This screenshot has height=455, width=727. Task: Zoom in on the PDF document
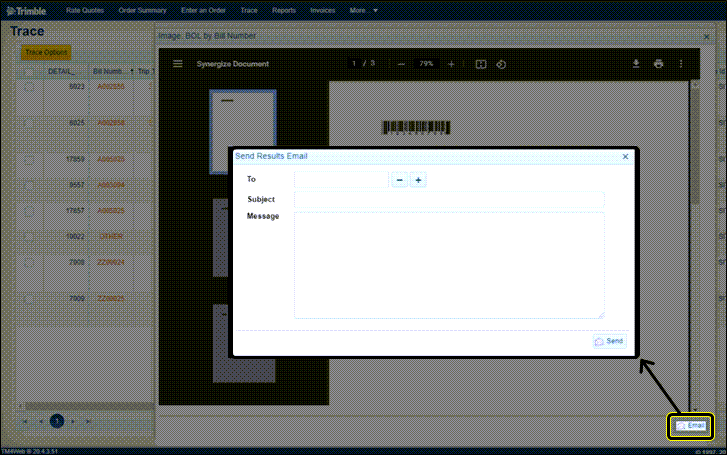(x=451, y=64)
